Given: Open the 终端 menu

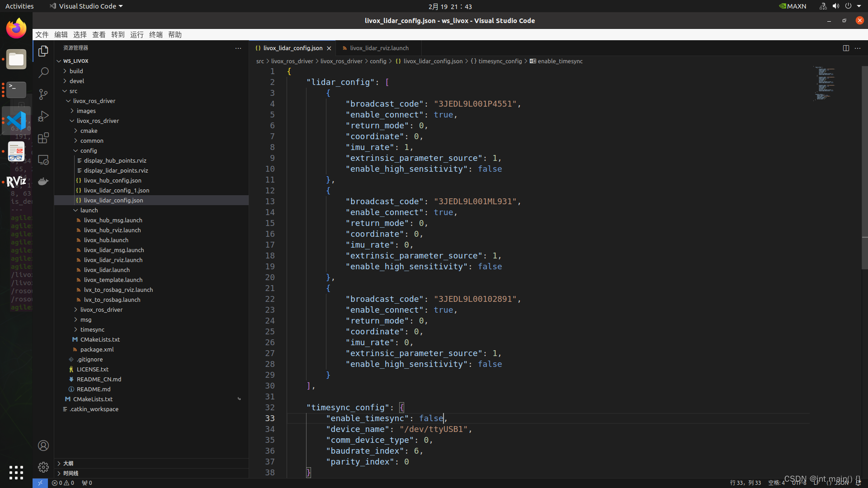Looking at the screenshot, I should coord(156,35).
